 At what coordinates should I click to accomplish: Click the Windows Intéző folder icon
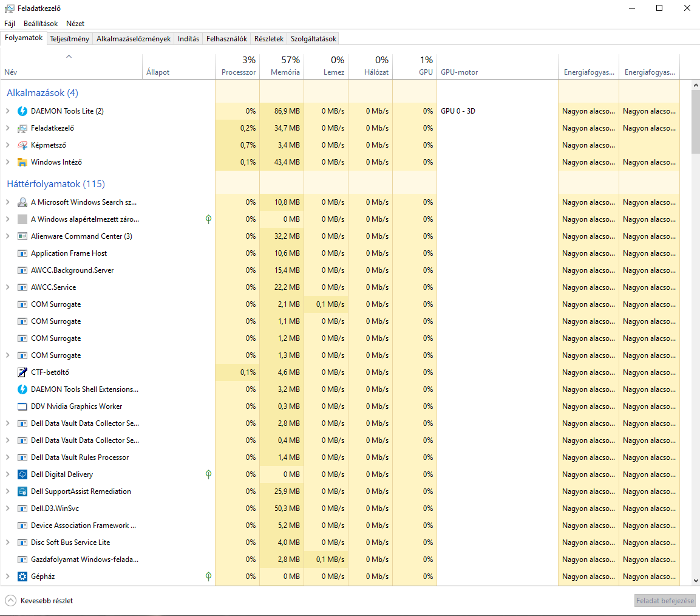22,162
